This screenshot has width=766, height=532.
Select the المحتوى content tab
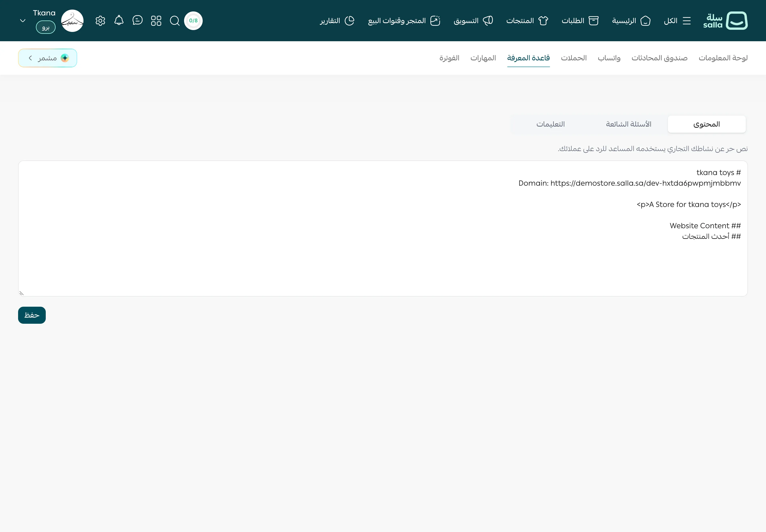click(707, 124)
